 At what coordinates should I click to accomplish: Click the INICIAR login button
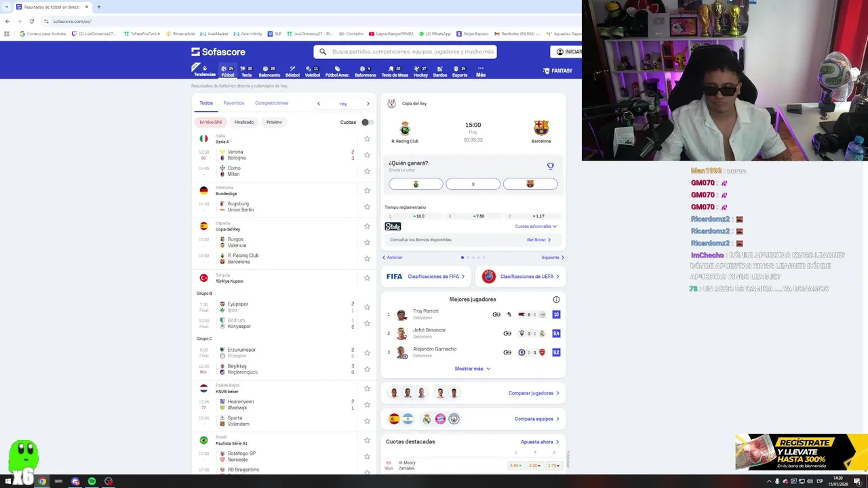pyautogui.click(x=568, y=52)
